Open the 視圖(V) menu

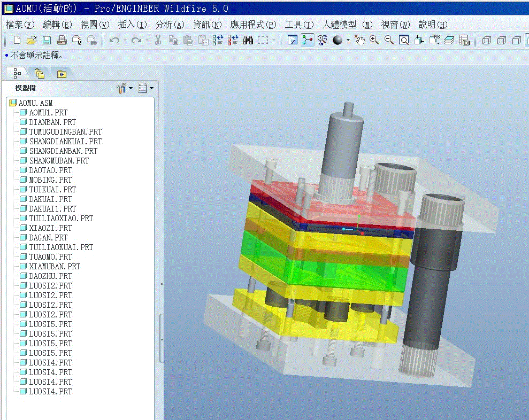point(95,25)
